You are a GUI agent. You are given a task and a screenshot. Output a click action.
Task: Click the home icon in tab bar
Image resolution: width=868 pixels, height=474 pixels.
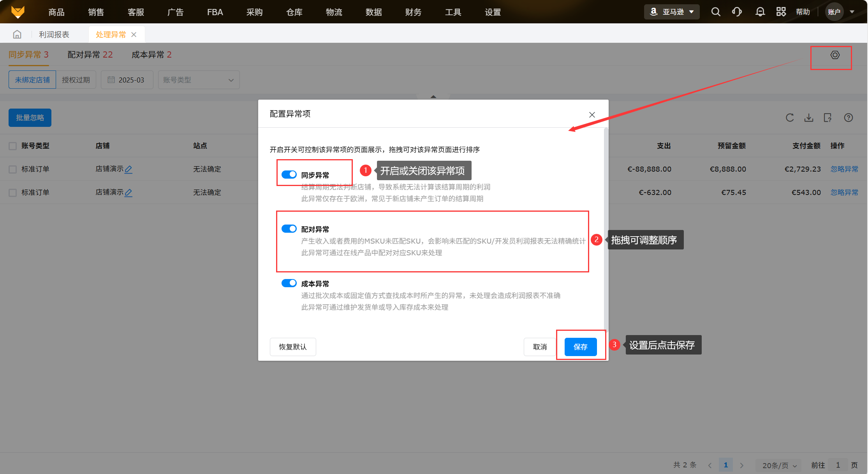pos(17,35)
